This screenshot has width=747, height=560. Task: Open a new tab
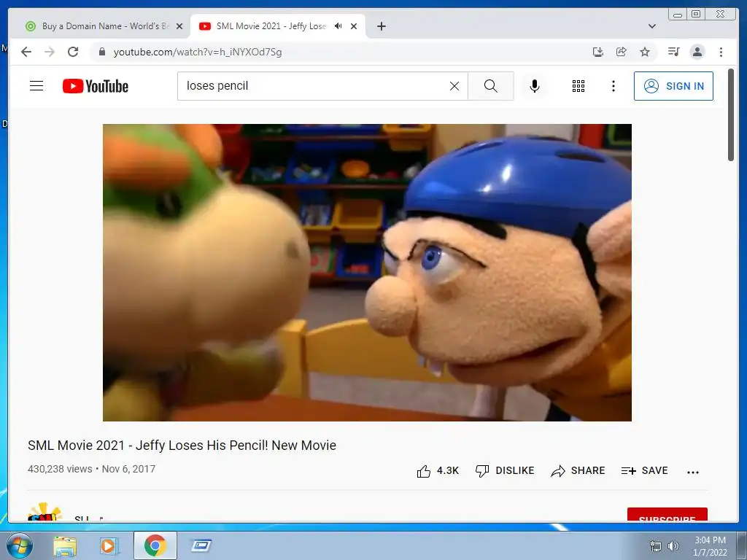pyautogui.click(x=381, y=26)
